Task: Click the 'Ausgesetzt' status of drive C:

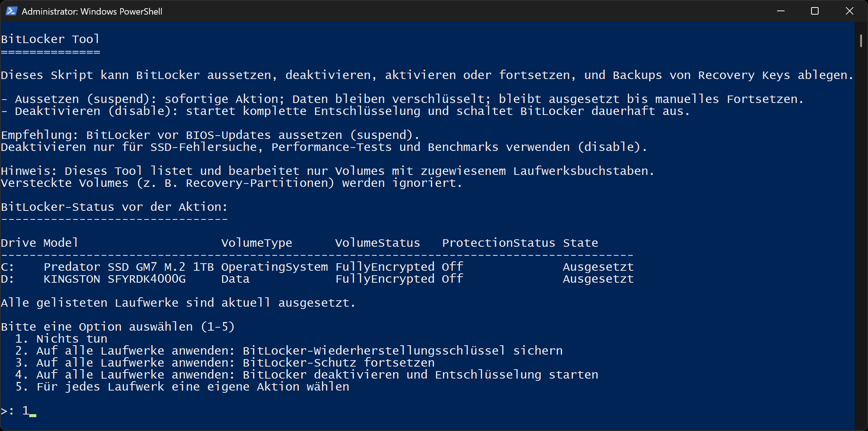Action: 598,266
